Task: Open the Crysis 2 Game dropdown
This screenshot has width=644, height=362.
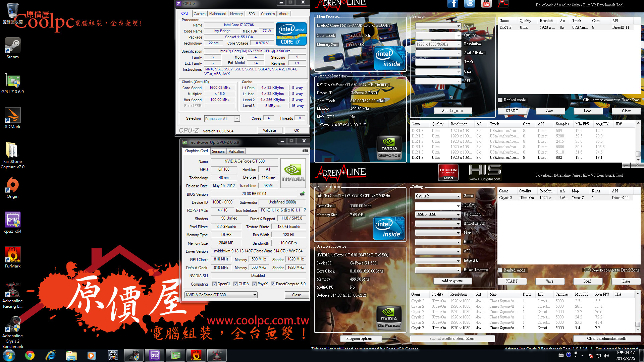Action: (438, 196)
